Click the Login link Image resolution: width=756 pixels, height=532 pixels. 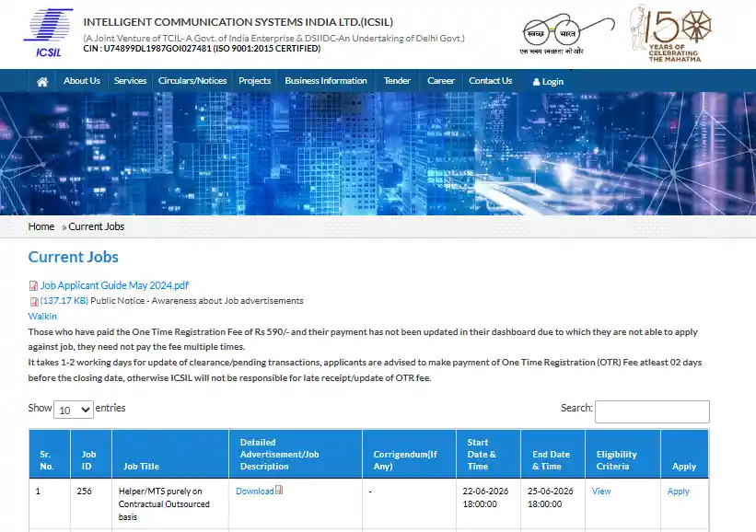coord(548,82)
